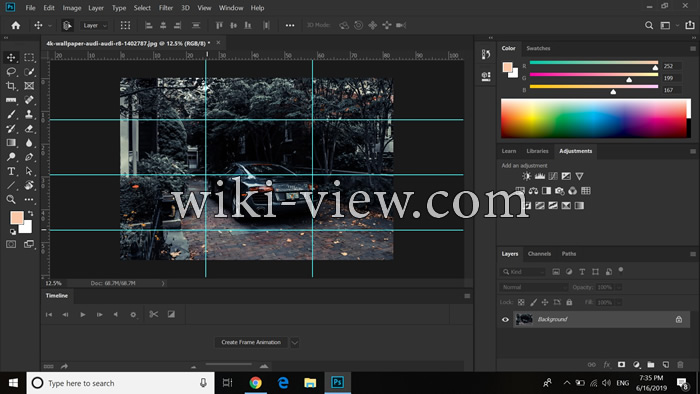
Task: Select the Clone Stamp tool
Action: point(29,114)
